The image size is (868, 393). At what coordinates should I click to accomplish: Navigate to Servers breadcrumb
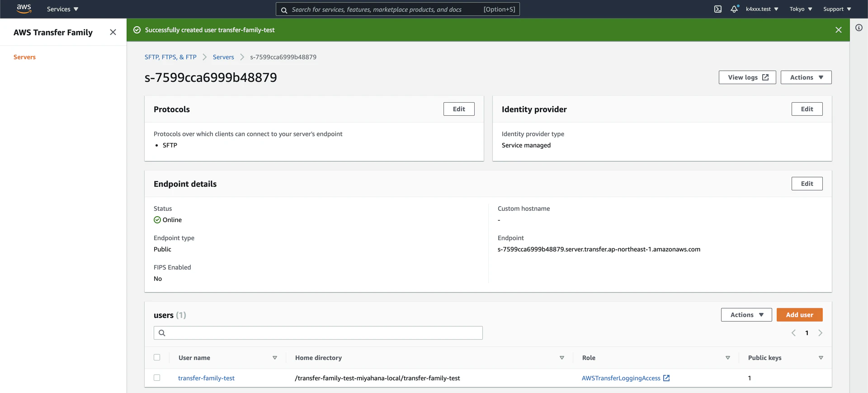pyautogui.click(x=223, y=57)
